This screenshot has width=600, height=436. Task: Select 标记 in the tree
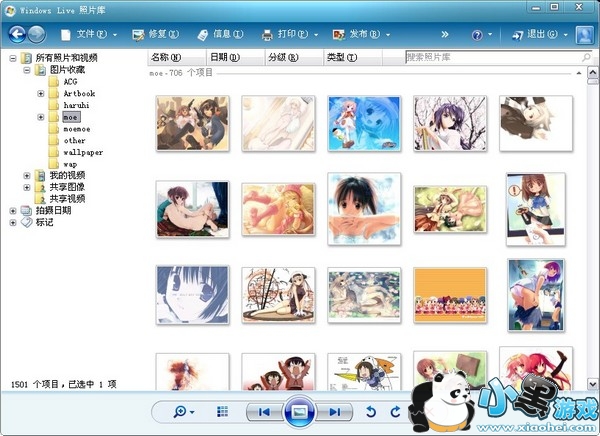click(44, 222)
